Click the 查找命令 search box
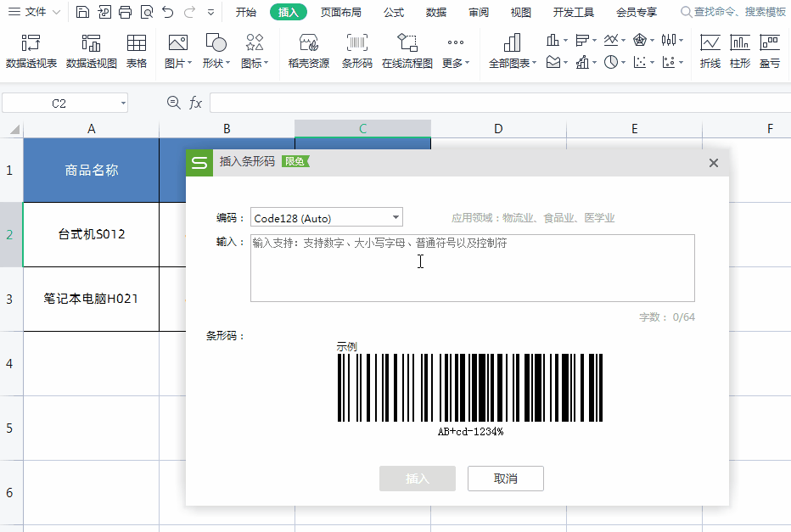This screenshot has width=791, height=532. (733, 12)
